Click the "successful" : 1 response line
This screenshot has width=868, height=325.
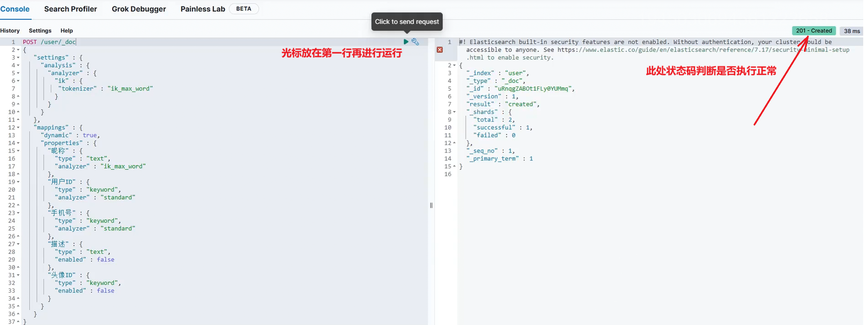[503, 128]
